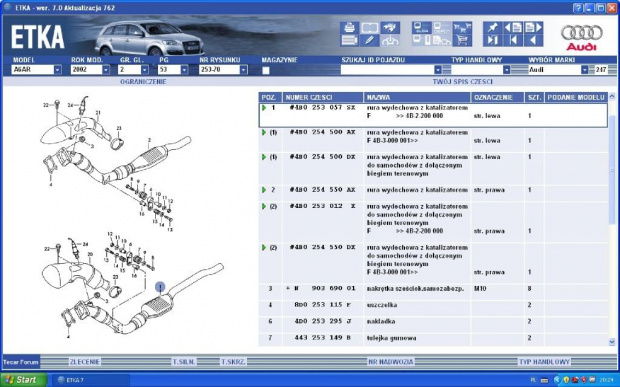This screenshot has height=387, width=620.
Task: Select the OGRANICZENIE tab
Action: pyautogui.click(x=143, y=82)
